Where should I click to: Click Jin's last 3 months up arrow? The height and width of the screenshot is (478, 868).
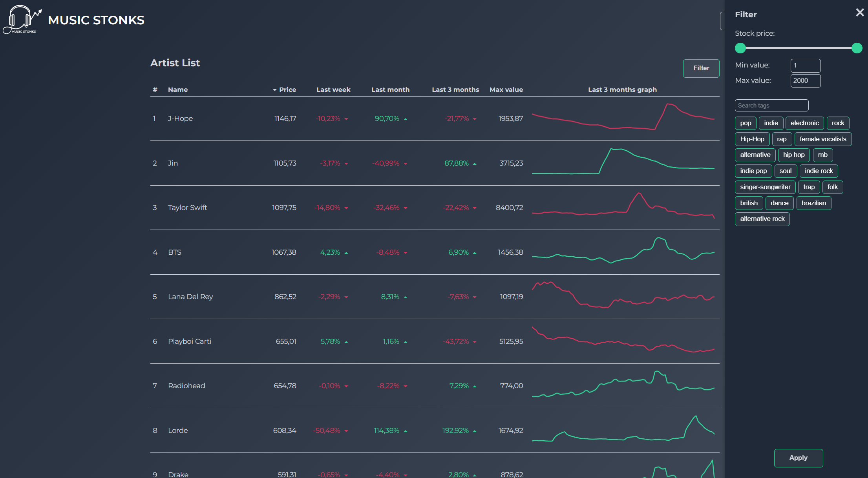[x=475, y=164]
